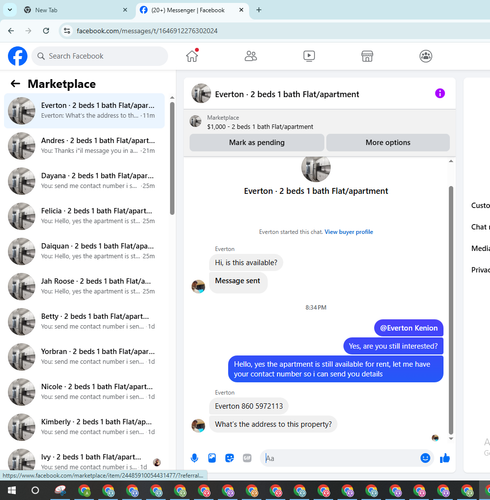
Task: Open a new browser tab
Action: (259, 10)
